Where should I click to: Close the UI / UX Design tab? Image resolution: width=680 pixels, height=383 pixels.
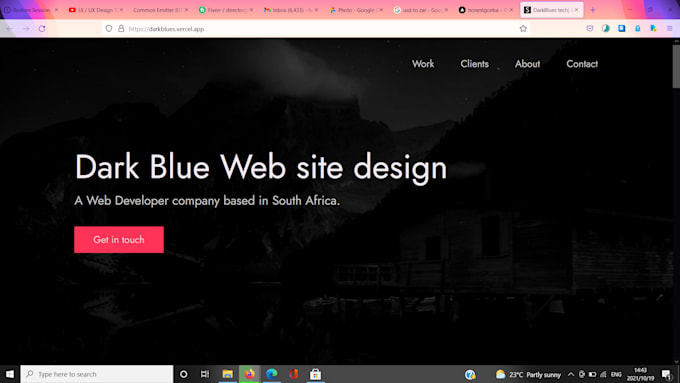point(121,10)
